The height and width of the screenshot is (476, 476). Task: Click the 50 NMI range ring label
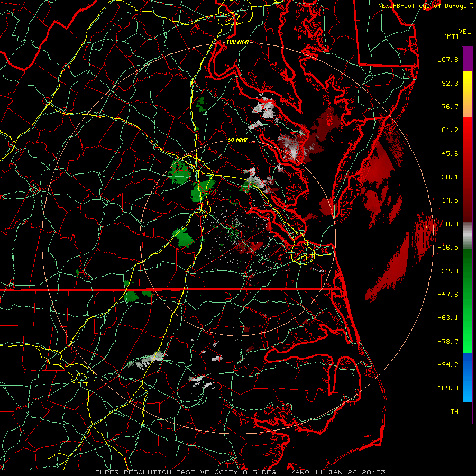coord(237,140)
